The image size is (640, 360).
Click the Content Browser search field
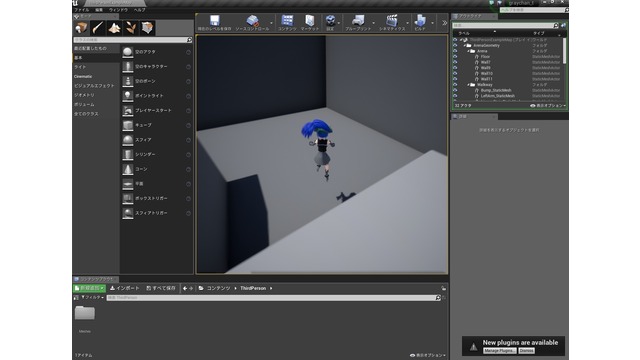coord(272,298)
